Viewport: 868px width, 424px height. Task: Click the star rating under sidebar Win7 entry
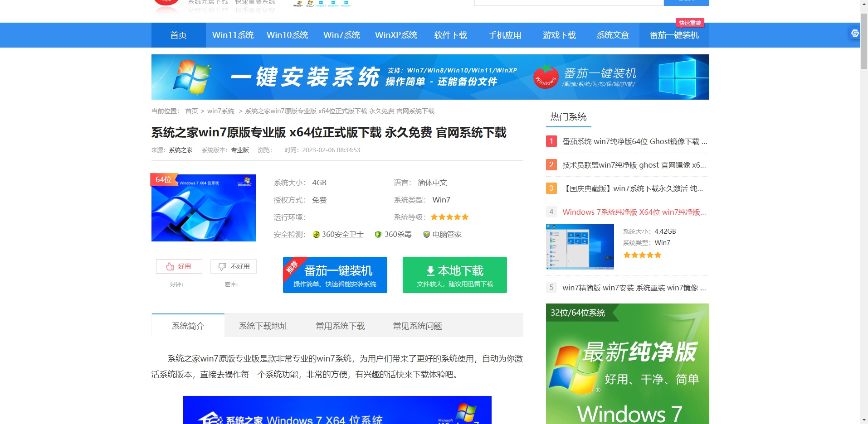(642, 255)
